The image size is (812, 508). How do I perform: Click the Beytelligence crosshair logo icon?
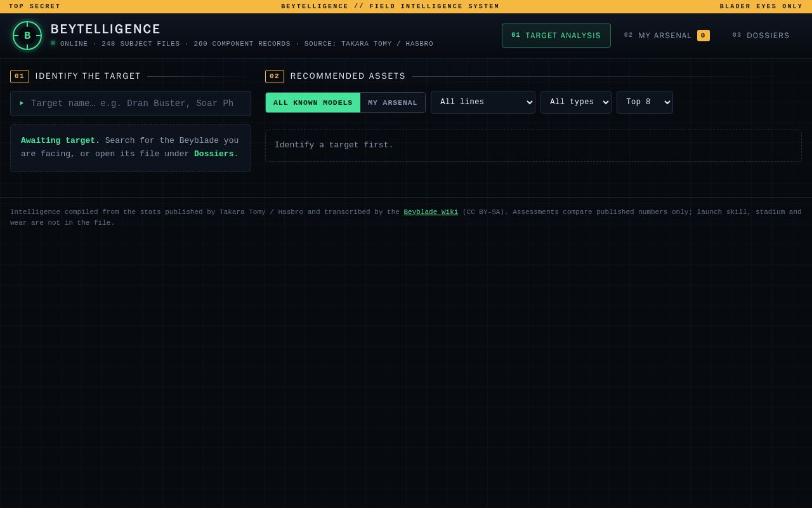[x=27, y=36]
